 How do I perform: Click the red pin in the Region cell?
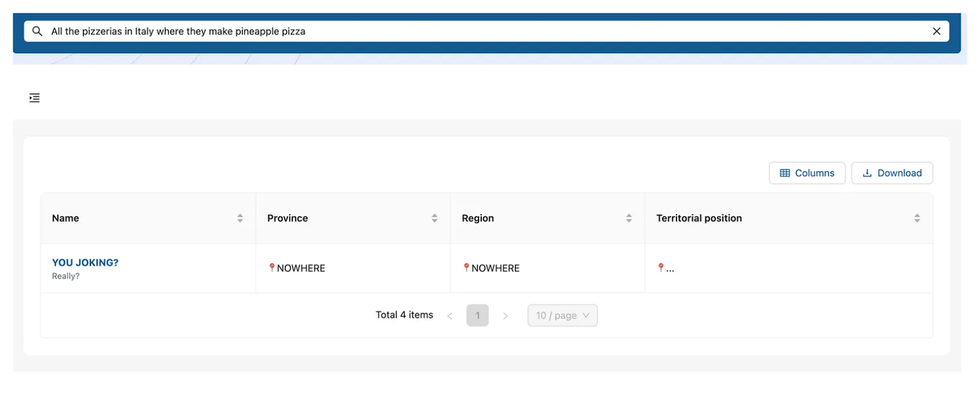coord(466,268)
